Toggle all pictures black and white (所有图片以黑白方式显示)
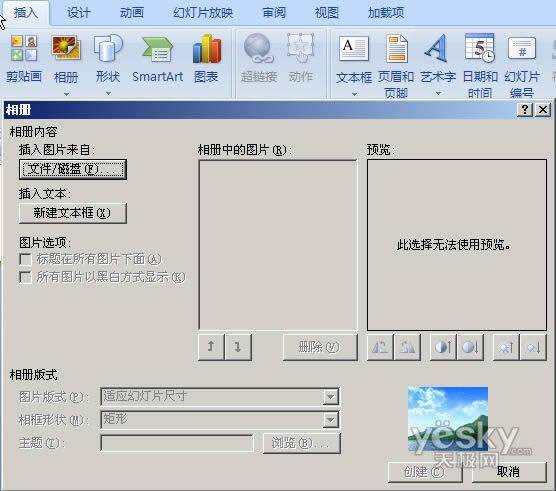The height and width of the screenshot is (491, 556). (x=26, y=277)
